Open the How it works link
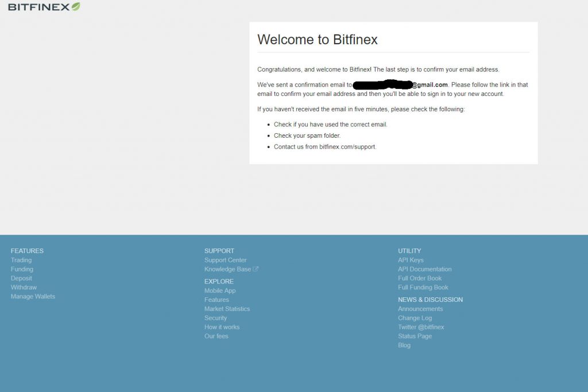Image resolution: width=588 pixels, height=392 pixels. [x=222, y=327]
